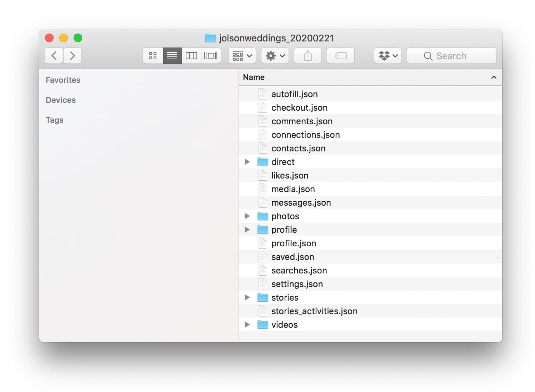Select the photos folder icon

coord(263,216)
